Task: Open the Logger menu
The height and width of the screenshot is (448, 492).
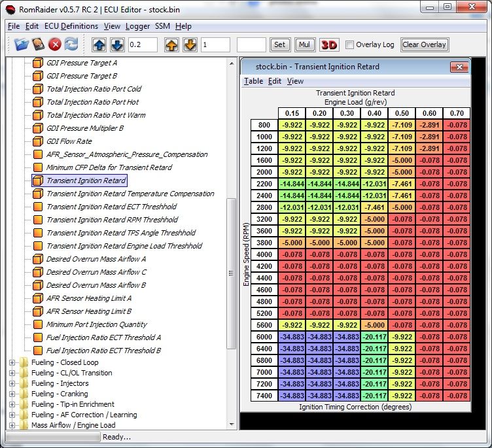Action: pyautogui.click(x=137, y=26)
